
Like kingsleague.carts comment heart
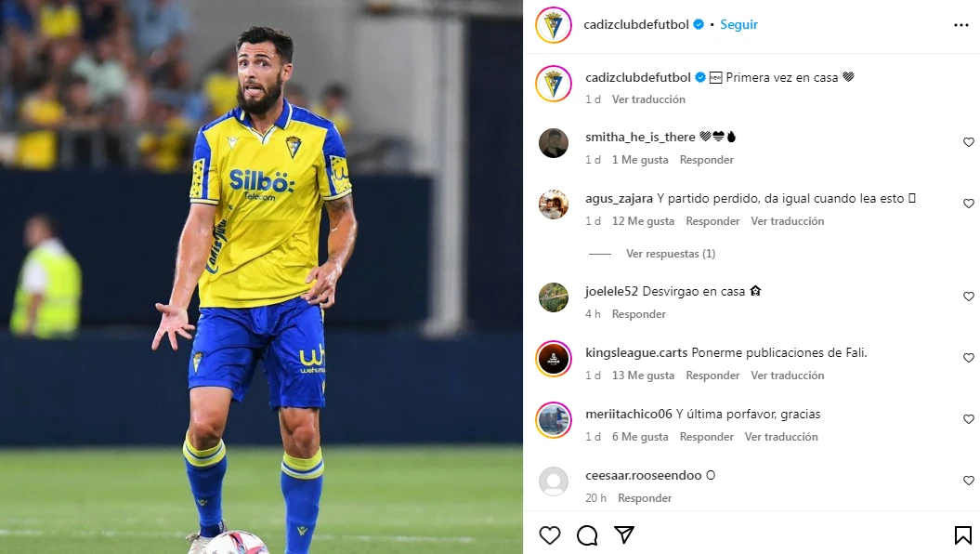[969, 358]
